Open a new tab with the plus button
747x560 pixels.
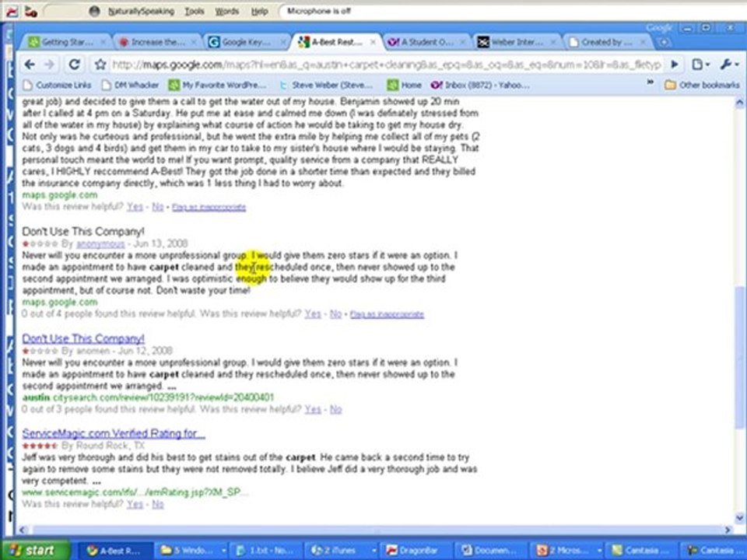[663, 42]
